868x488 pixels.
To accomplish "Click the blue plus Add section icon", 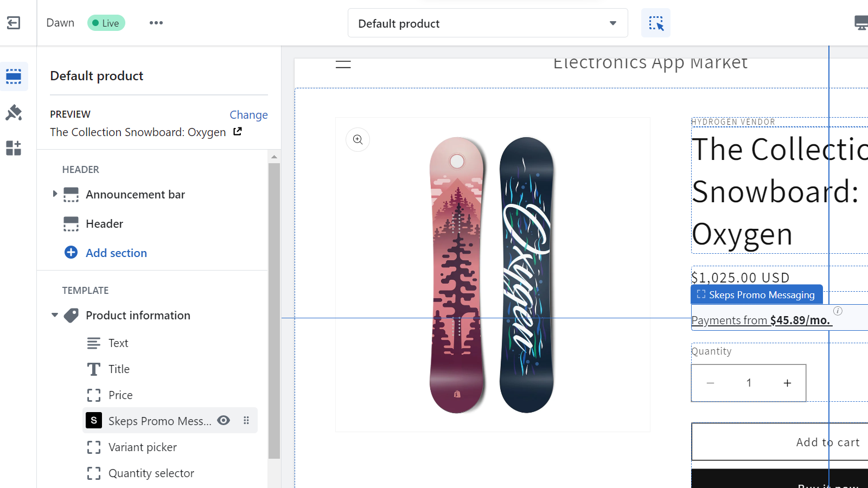I will pos(71,252).
